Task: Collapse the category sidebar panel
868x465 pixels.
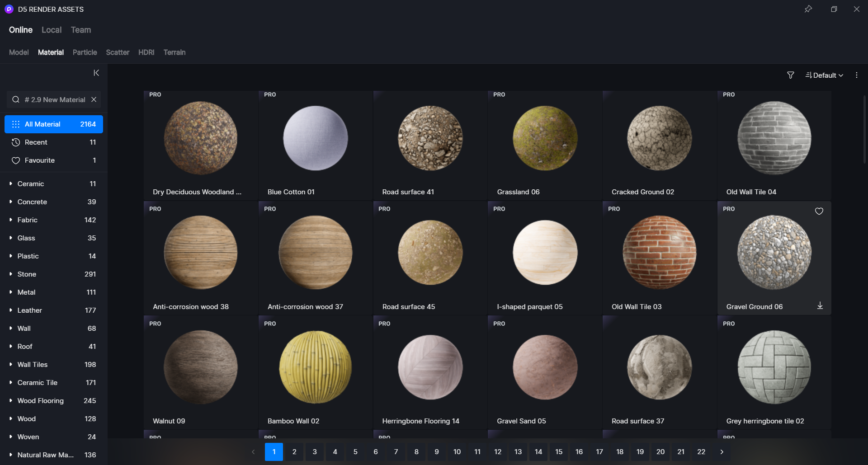Action: 96,73
